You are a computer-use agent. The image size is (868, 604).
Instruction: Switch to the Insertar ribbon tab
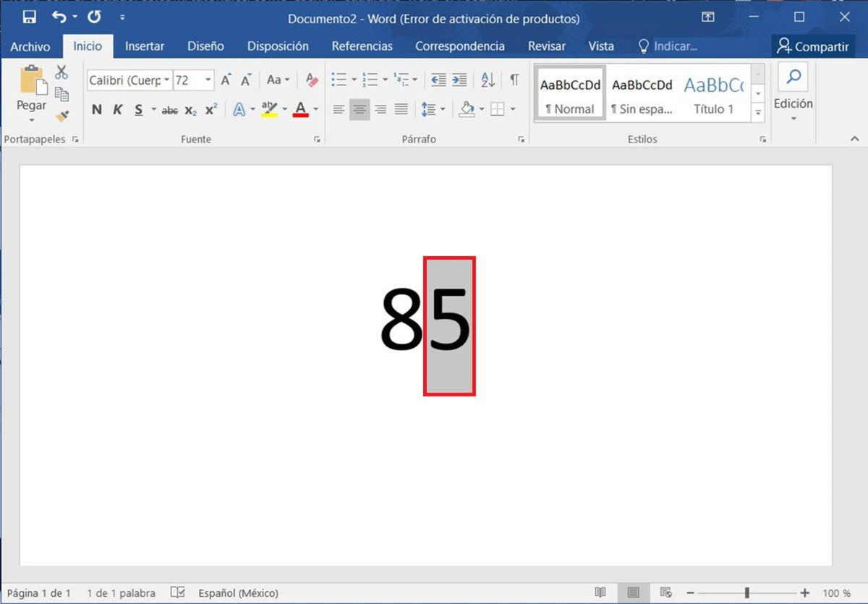(145, 46)
